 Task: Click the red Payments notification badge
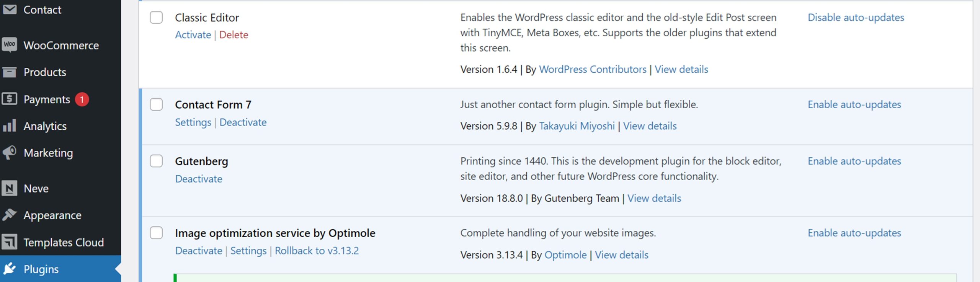point(82,99)
